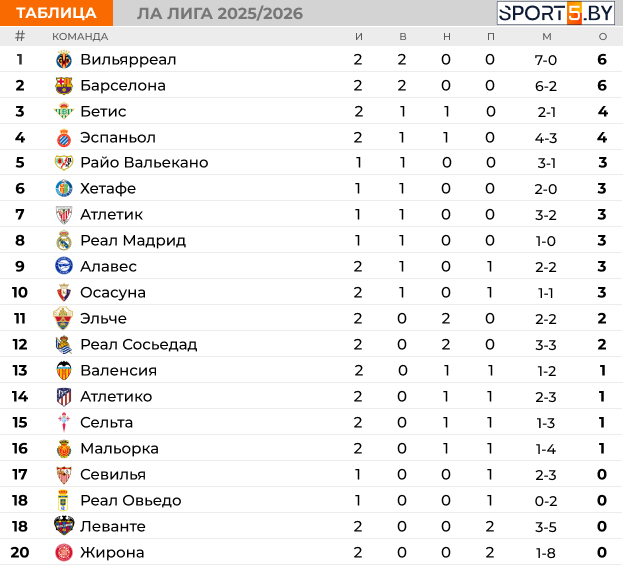Open the ТАБЛИЦА tab

coord(56,13)
